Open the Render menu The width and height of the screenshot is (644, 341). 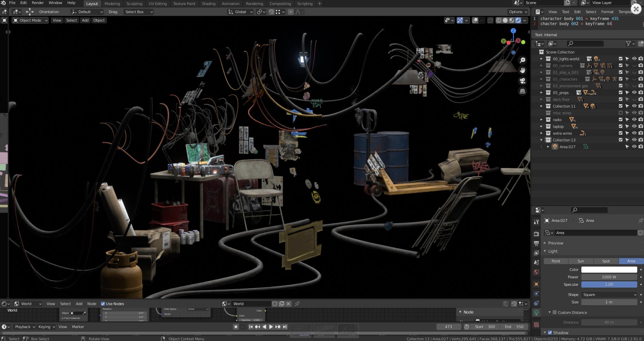coord(38,3)
